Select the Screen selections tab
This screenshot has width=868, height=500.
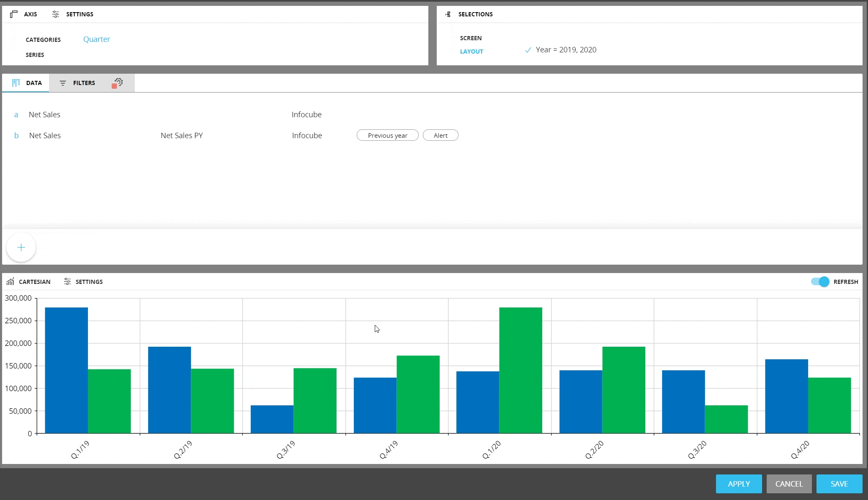pyautogui.click(x=471, y=38)
